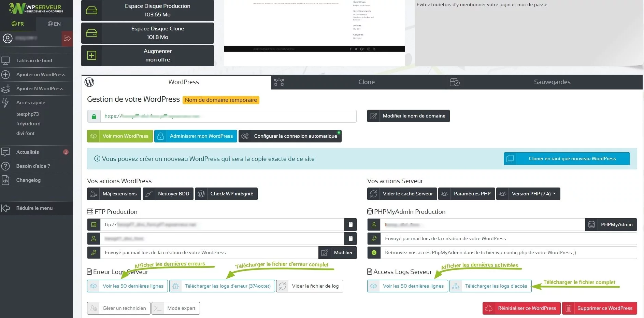Click Modifier FTP password button
644x318 pixels.
pyautogui.click(x=338, y=252)
